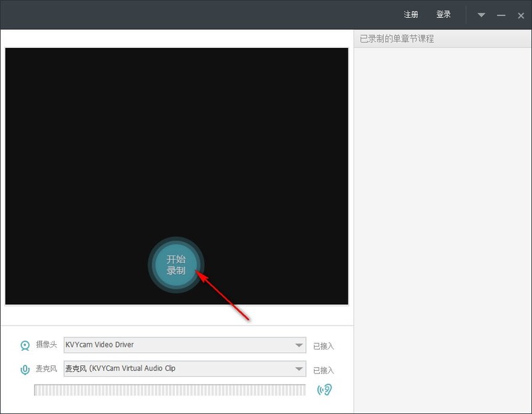Close the recorder window

[521, 15]
